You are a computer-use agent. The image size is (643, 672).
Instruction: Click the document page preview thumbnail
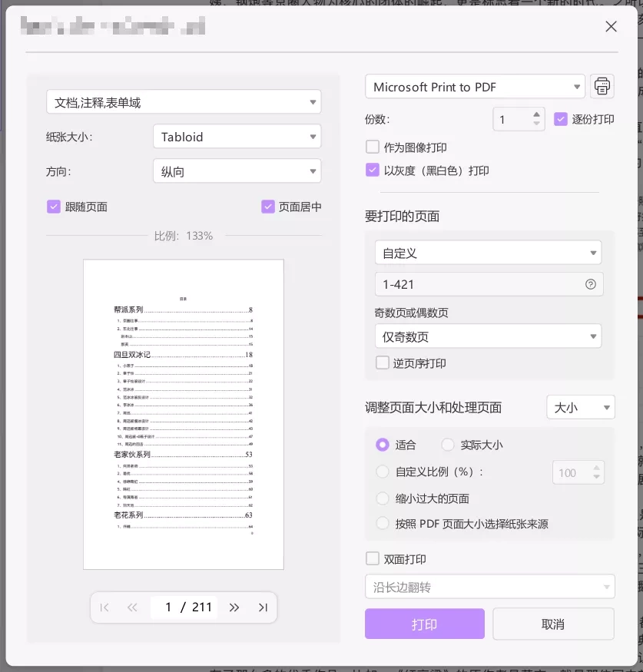[184, 415]
